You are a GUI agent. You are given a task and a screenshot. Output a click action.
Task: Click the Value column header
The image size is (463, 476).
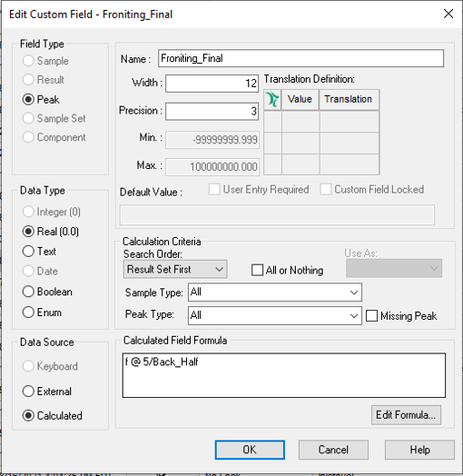coord(300,99)
